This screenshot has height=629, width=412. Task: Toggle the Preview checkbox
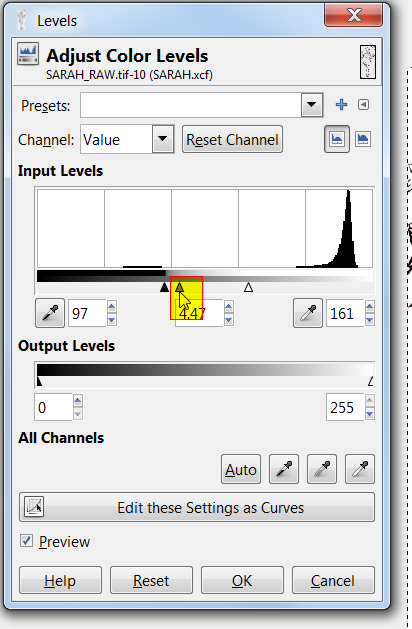(x=26, y=541)
